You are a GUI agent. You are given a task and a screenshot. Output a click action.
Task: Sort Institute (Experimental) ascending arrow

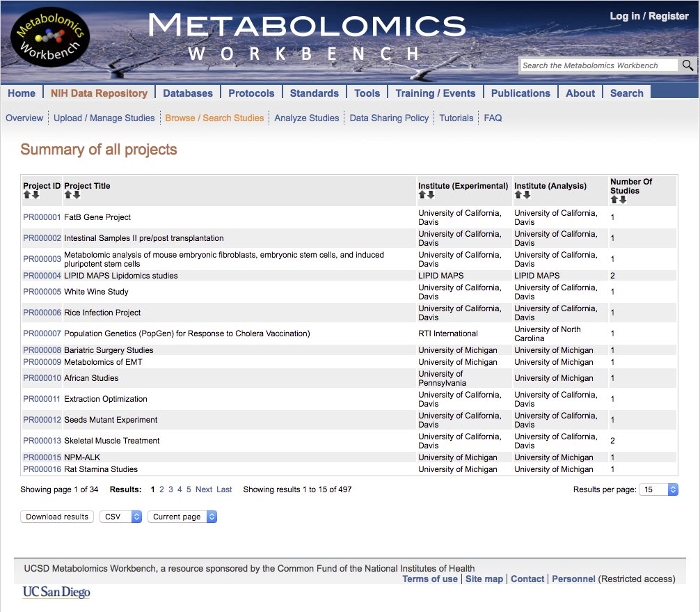pos(422,195)
